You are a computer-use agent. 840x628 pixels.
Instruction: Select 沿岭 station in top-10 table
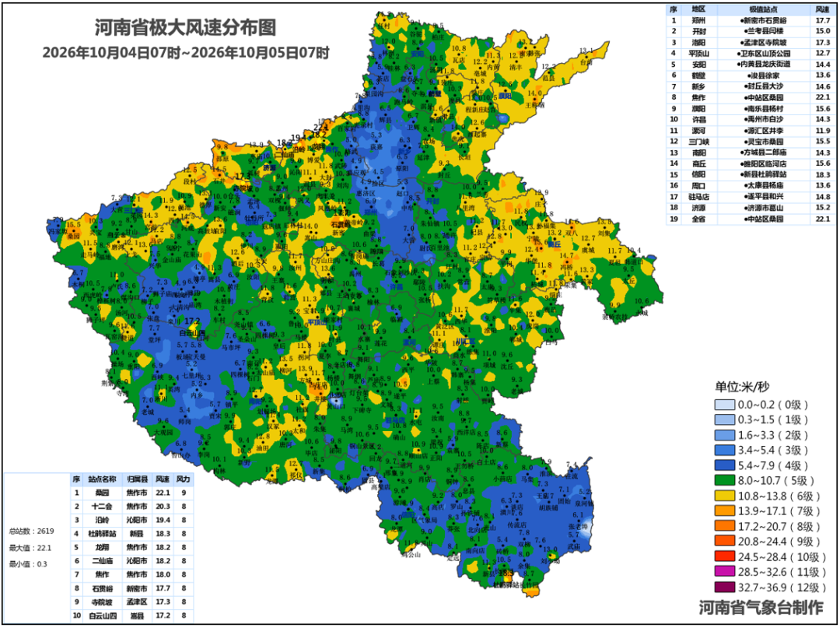102,520
